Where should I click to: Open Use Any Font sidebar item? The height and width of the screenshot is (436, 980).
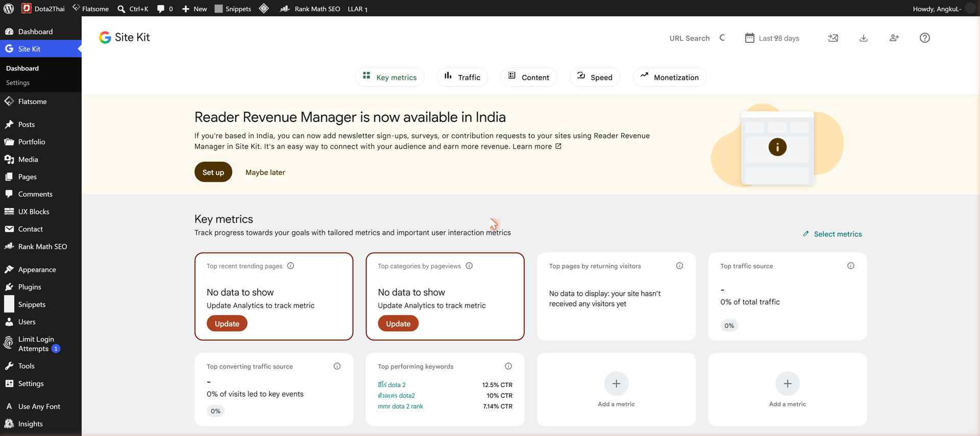click(x=41, y=406)
